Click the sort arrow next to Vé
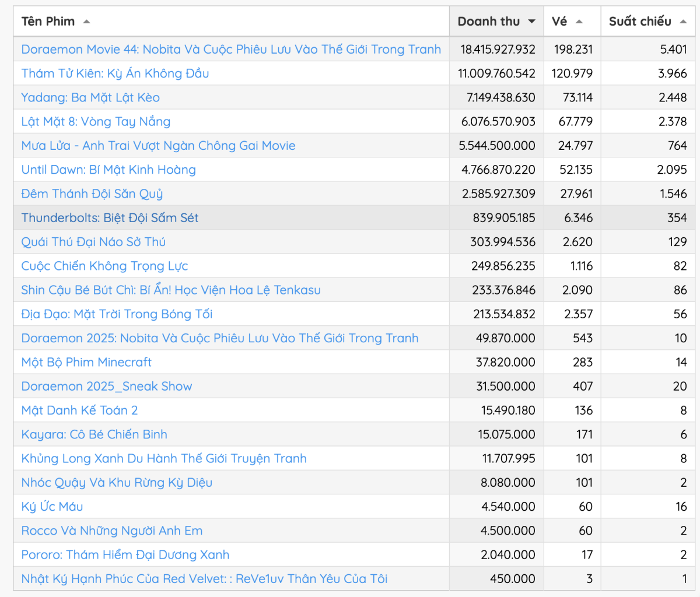The image size is (700, 597). click(579, 22)
